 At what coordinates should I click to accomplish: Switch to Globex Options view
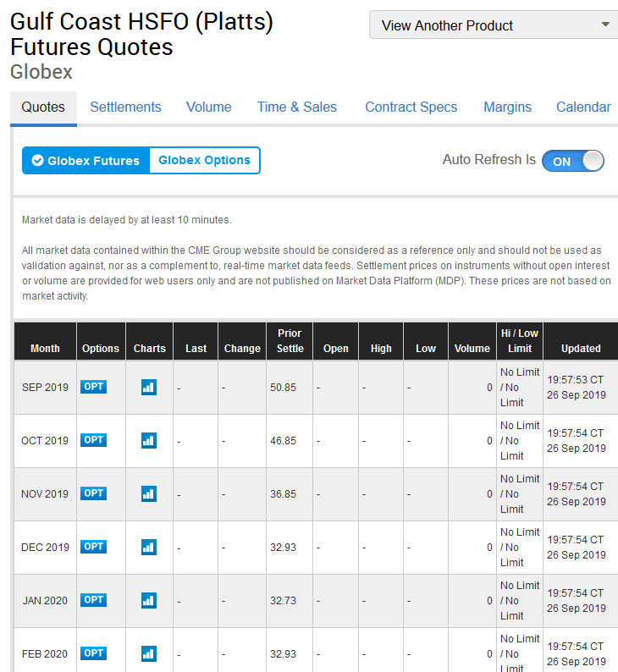coord(204,161)
